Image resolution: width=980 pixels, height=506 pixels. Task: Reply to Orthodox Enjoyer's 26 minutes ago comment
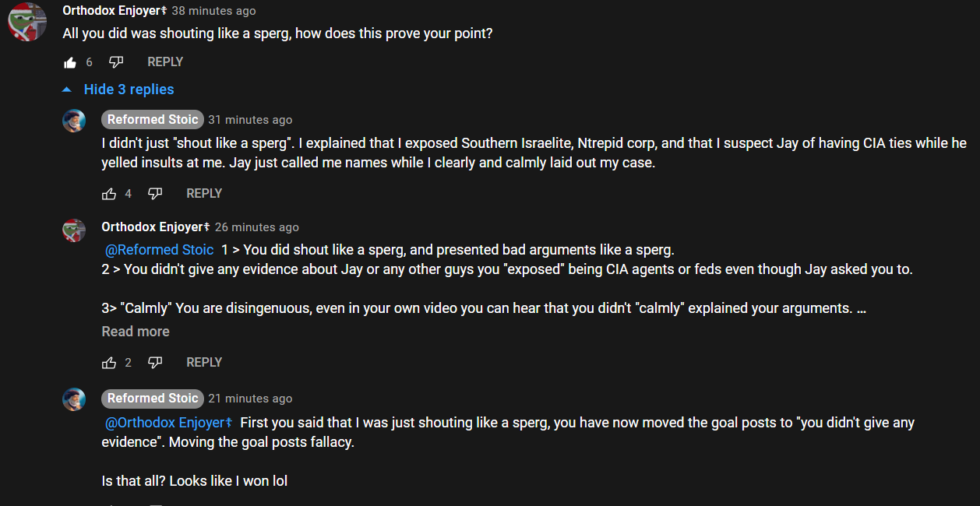[x=204, y=363]
